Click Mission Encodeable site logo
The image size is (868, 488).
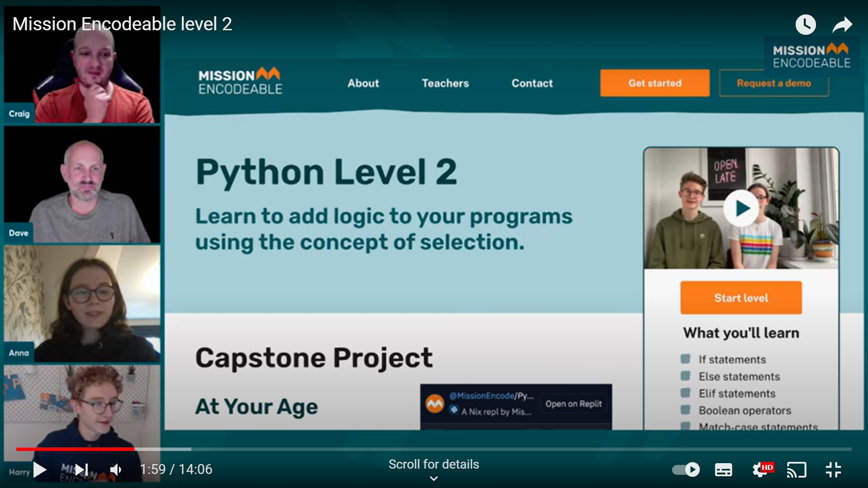pos(240,81)
